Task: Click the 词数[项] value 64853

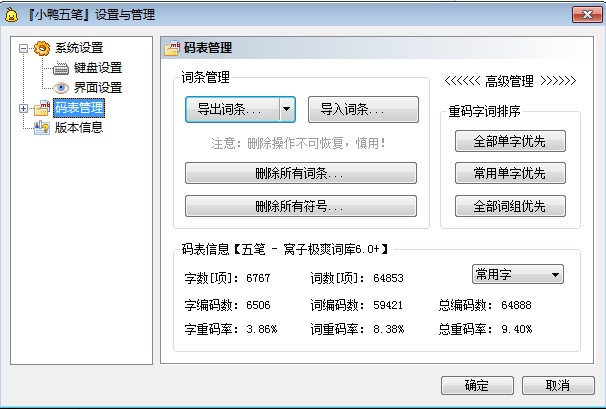Action: point(388,278)
